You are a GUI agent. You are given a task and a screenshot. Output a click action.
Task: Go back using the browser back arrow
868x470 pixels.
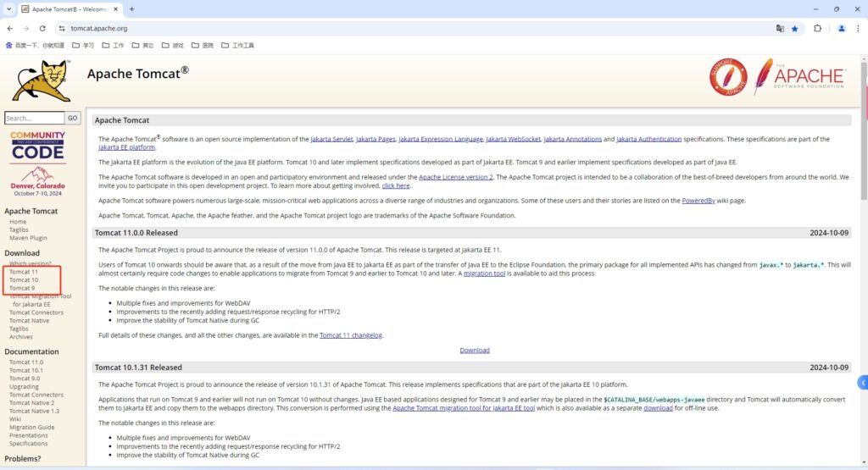pos(10,28)
